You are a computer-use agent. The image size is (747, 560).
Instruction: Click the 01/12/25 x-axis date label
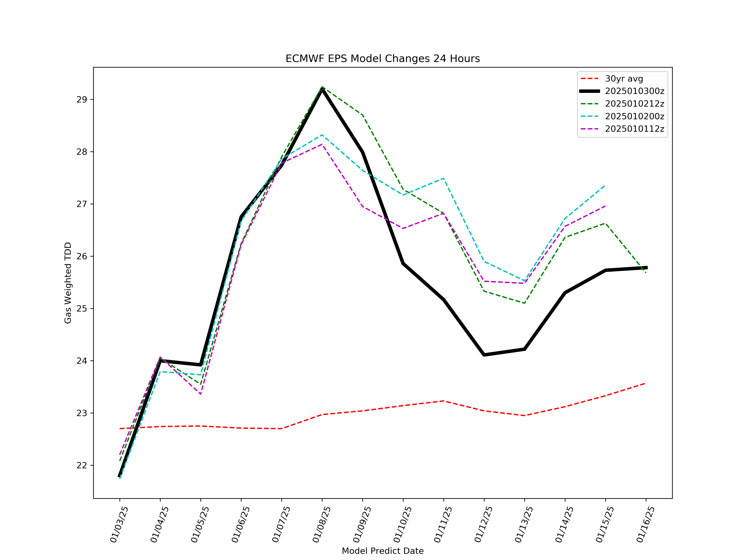tap(484, 524)
